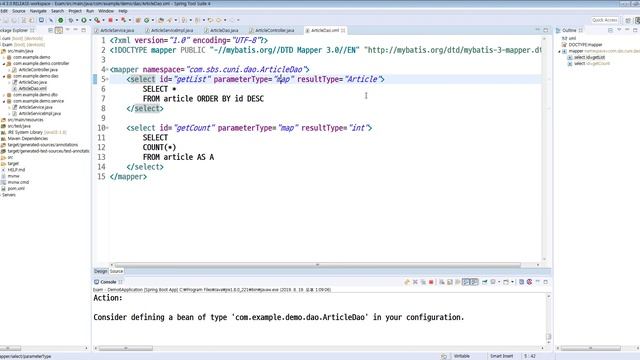Collapse all in Package Explorer
This screenshot has height=360, width=640.
[x=51, y=30]
